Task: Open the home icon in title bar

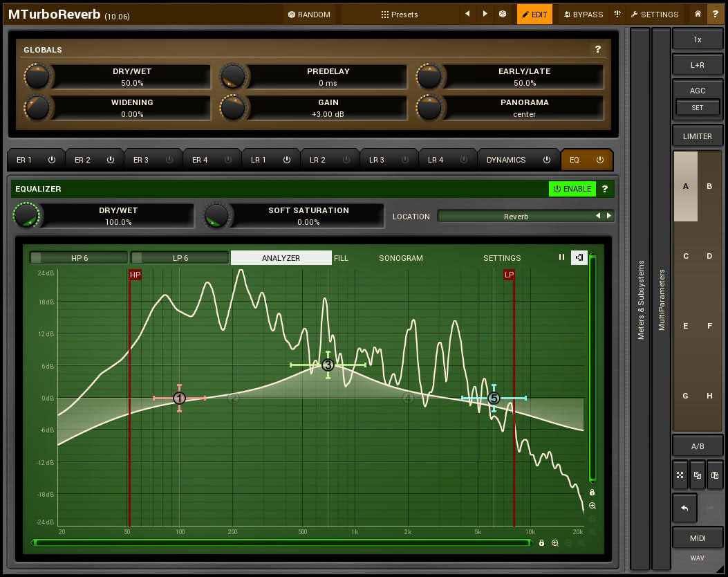Action: (x=698, y=14)
